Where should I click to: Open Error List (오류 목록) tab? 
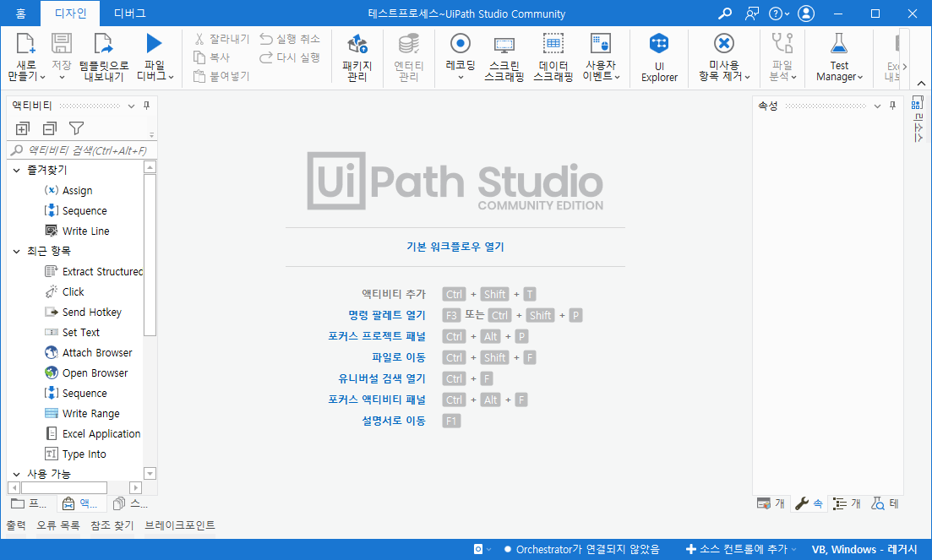click(x=57, y=525)
